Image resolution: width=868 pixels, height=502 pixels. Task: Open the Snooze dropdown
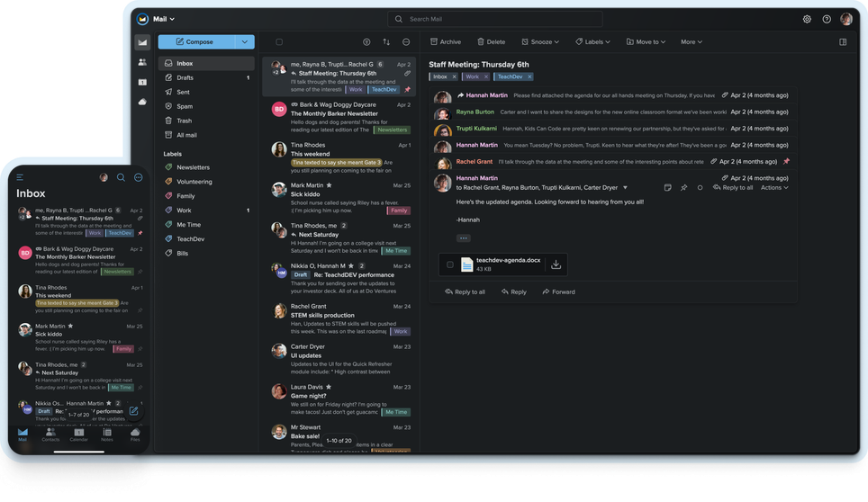click(540, 42)
